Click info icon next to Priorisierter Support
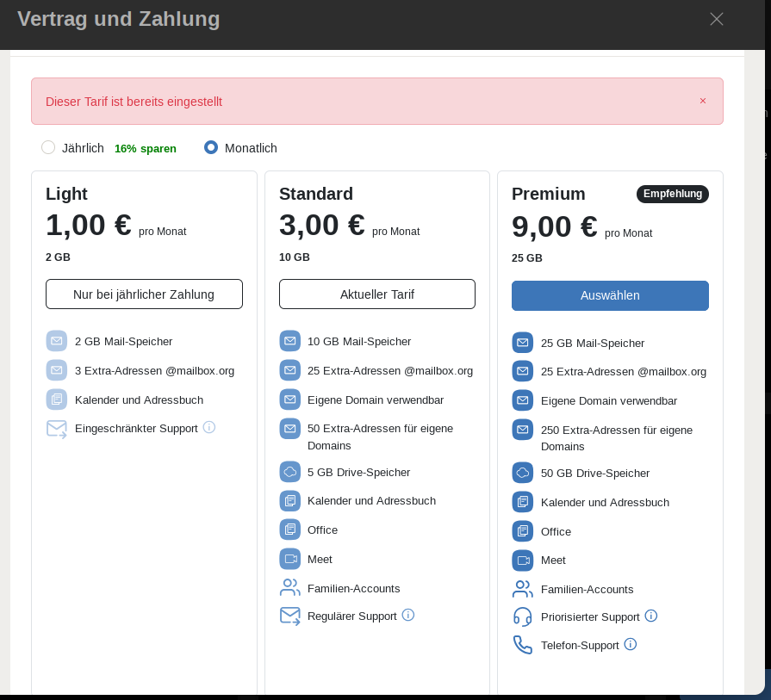This screenshot has width=771, height=700. pyautogui.click(x=651, y=616)
